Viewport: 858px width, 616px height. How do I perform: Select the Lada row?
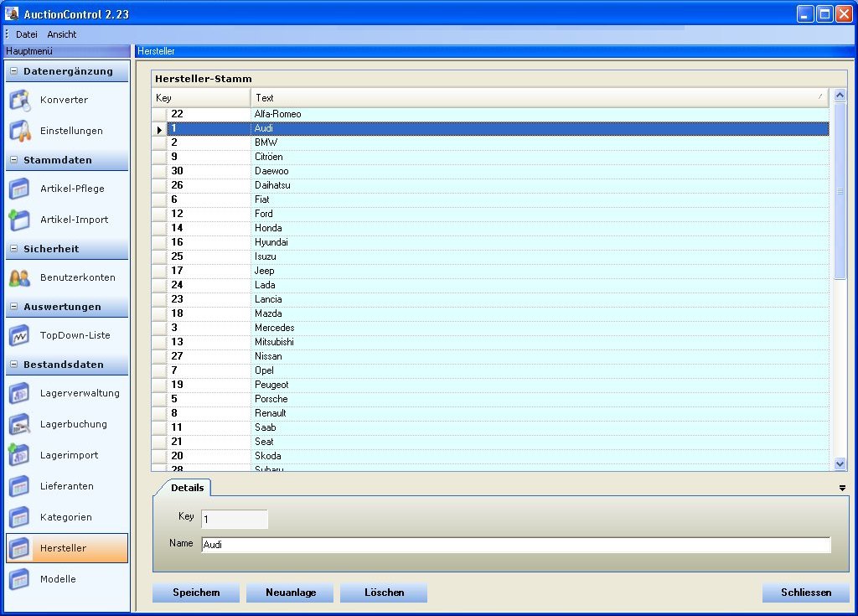pyautogui.click(x=490, y=285)
